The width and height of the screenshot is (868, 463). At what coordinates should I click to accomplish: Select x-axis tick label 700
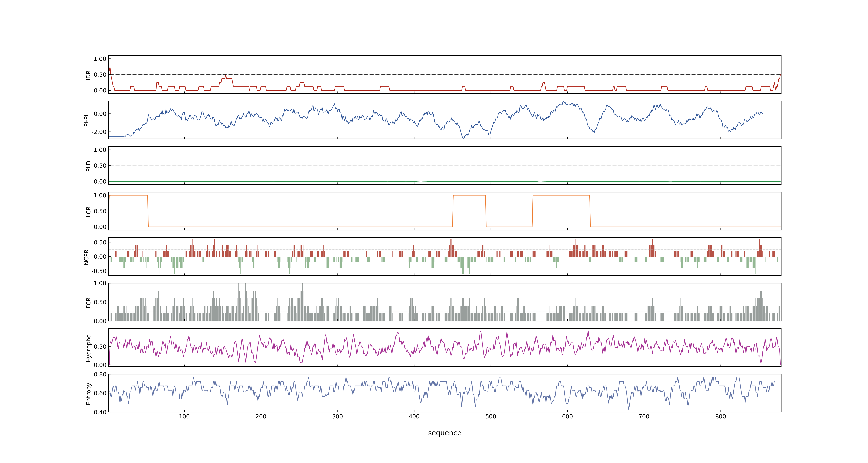(644, 416)
